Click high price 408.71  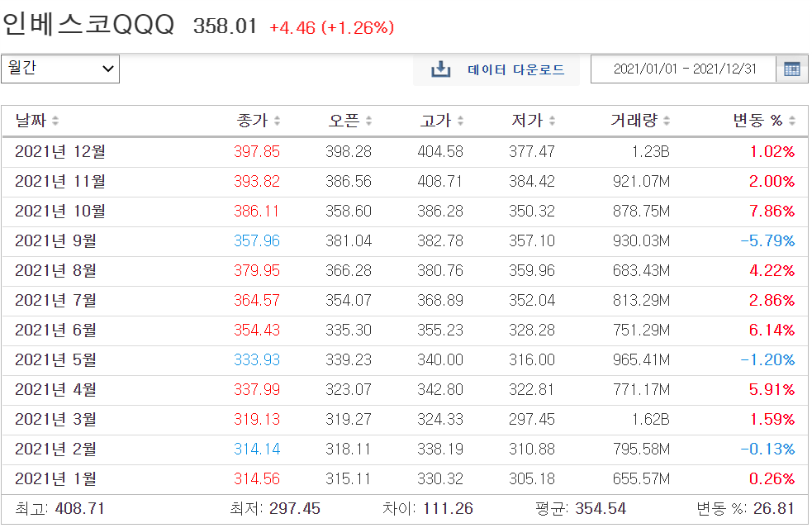tap(440, 181)
